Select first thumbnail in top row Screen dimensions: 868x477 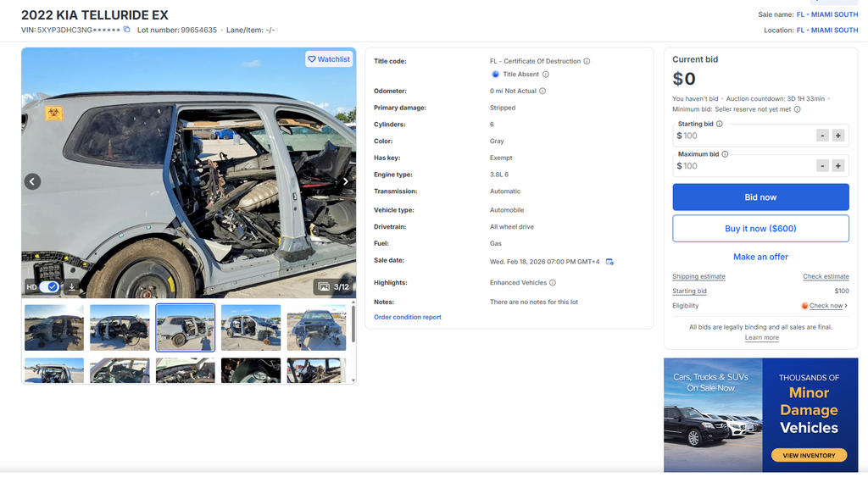54,328
